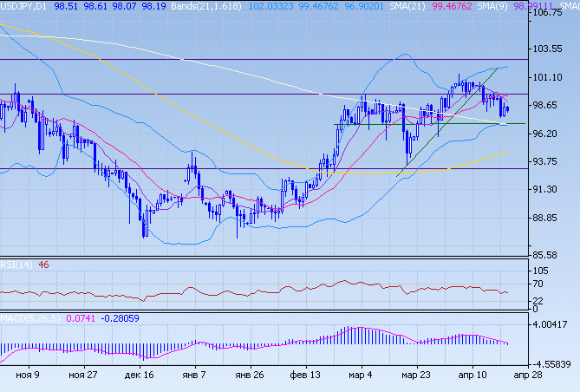Screen dimensions: 580x392
Task: Click the 'дек 16' date on time axis
Action: pos(139,376)
